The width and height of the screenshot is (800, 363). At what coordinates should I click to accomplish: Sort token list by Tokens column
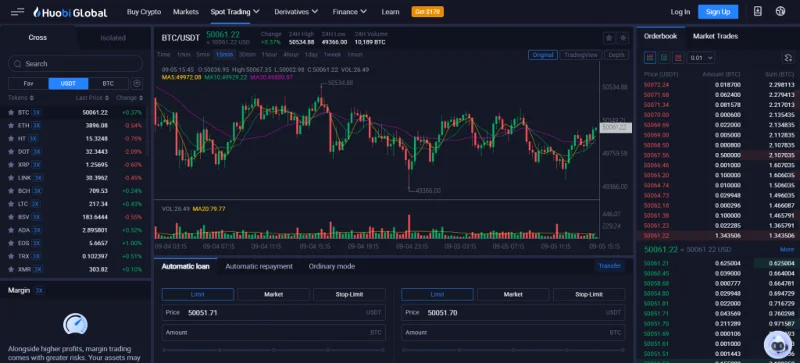(21, 98)
